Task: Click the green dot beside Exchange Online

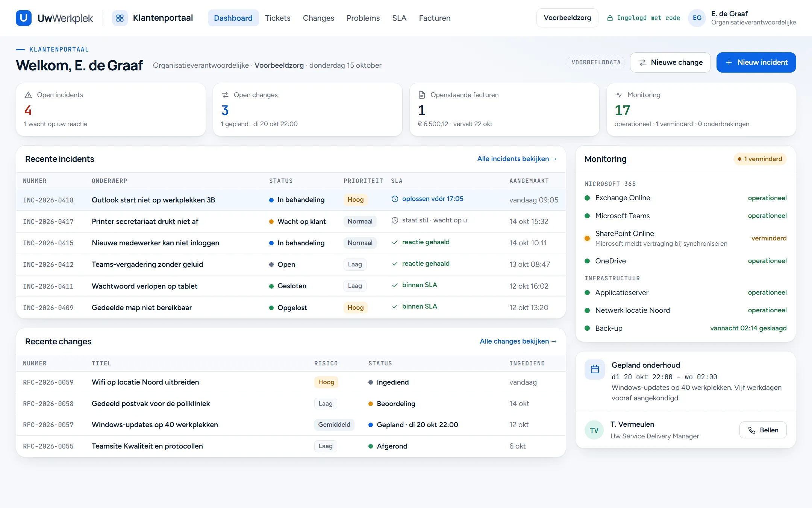Action: coord(587,198)
